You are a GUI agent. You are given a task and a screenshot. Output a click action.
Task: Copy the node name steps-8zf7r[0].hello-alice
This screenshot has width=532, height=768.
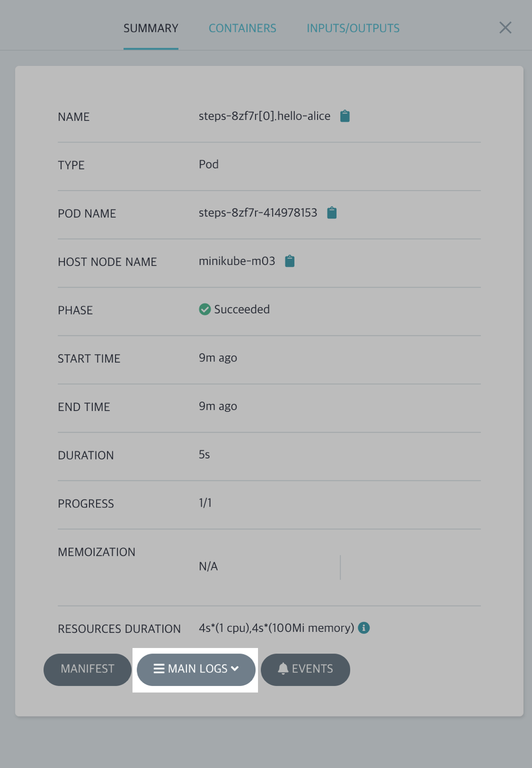pos(344,116)
